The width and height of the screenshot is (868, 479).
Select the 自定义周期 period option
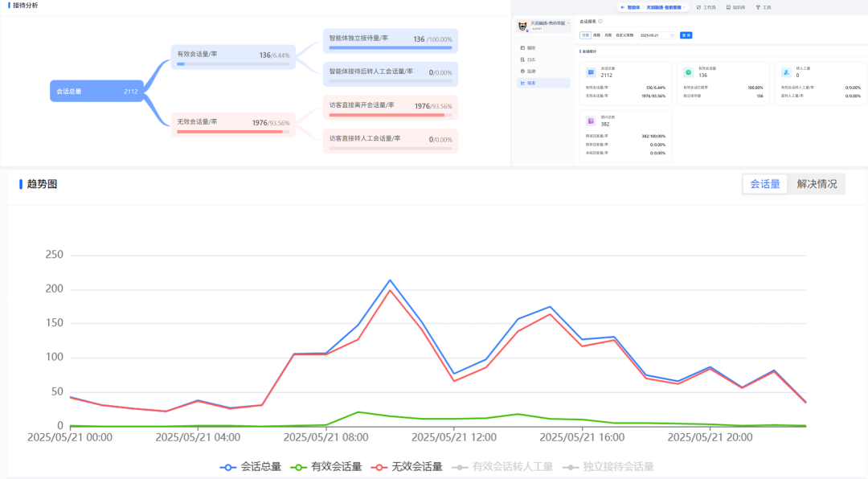point(624,35)
